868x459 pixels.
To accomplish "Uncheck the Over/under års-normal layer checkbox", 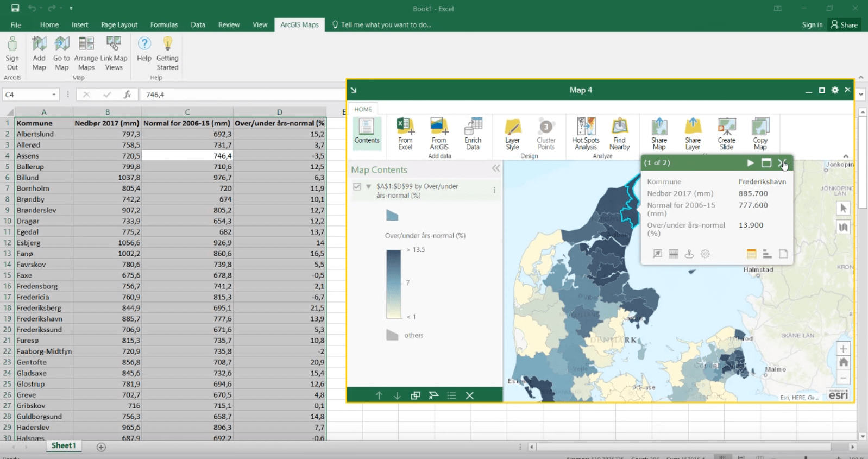I will click(357, 186).
